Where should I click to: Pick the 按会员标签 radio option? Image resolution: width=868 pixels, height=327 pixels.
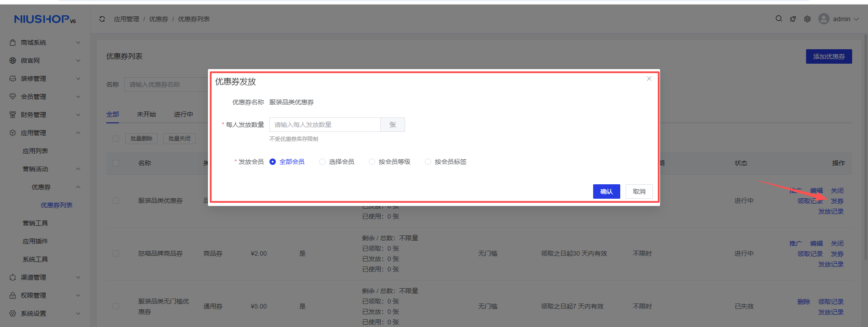point(428,162)
